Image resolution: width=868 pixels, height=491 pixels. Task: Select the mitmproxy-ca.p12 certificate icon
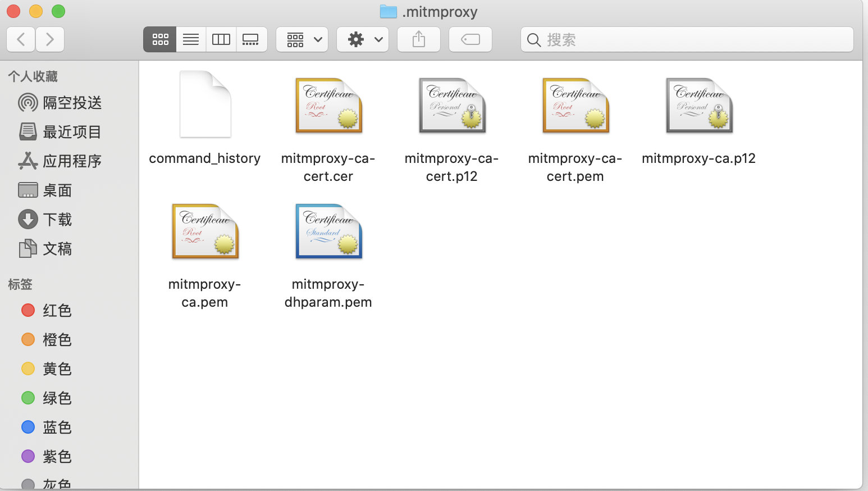699,105
